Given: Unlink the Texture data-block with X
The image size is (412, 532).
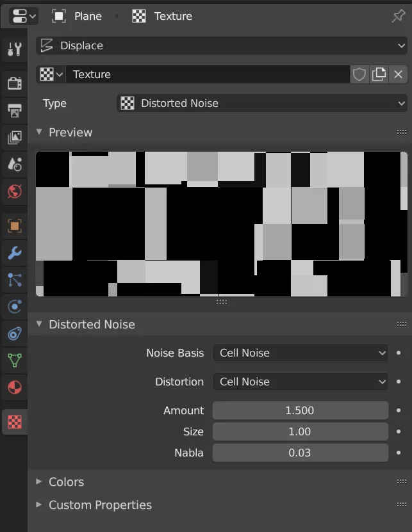Looking at the screenshot, I should click(x=398, y=74).
